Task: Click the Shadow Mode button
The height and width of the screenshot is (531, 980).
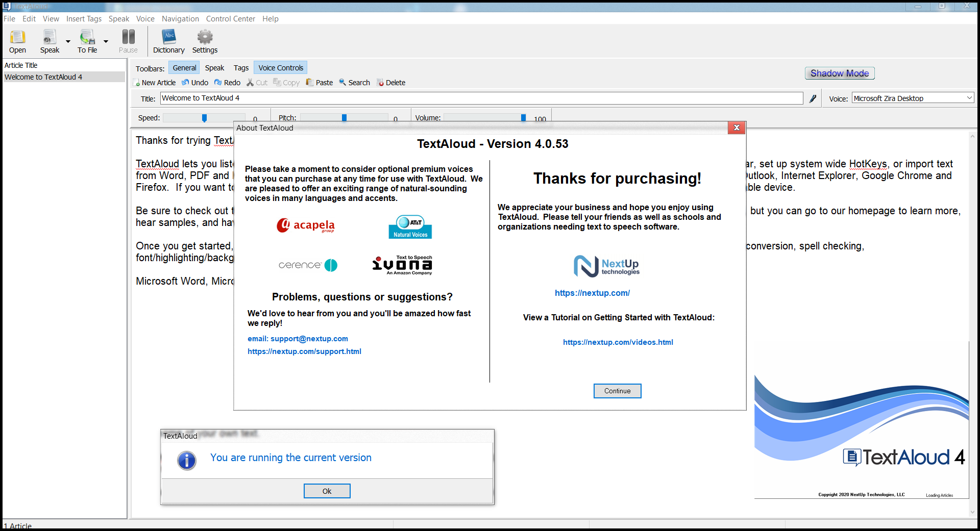Action: 840,73
